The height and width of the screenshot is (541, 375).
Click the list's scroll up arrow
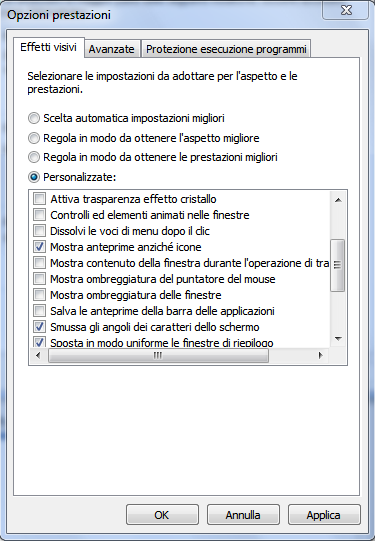coord(338,200)
